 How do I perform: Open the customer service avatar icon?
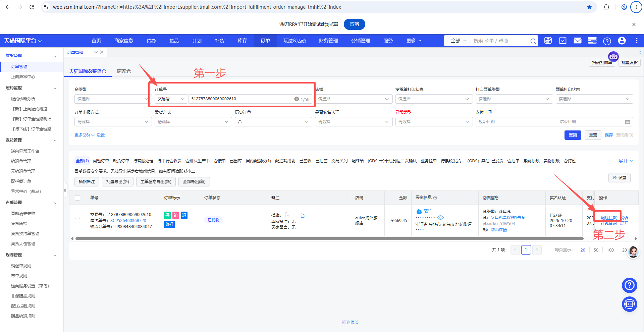[633, 252]
